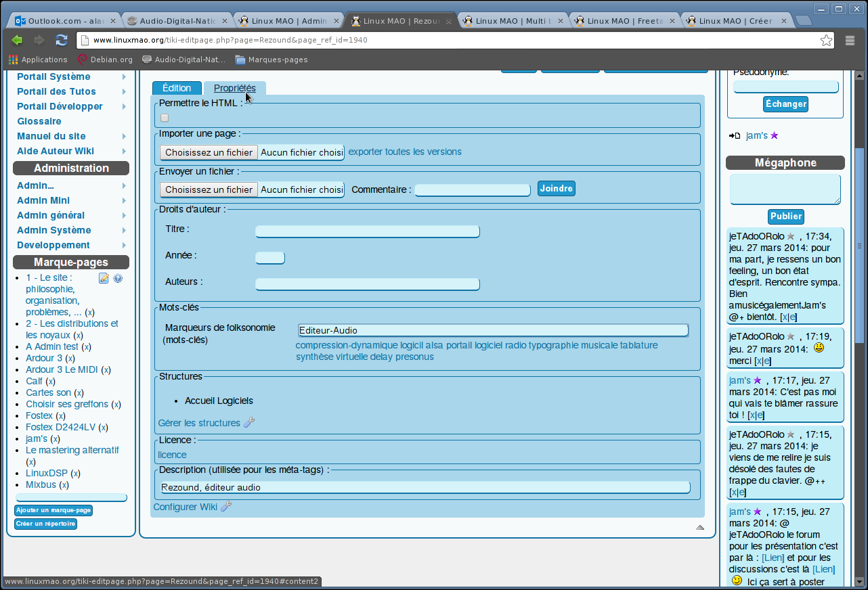Click the browser reload icon
Screen dimensions: 868x590
tap(62, 40)
